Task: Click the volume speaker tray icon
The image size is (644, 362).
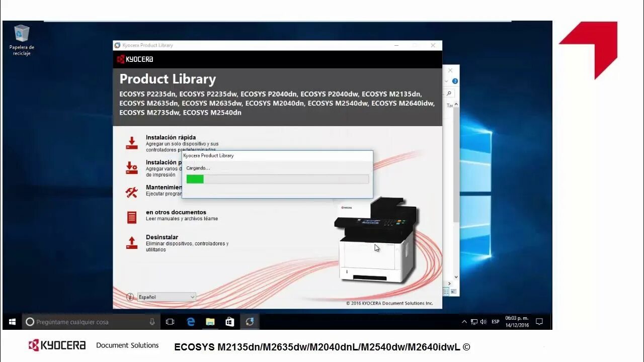Action: [484, 322]
